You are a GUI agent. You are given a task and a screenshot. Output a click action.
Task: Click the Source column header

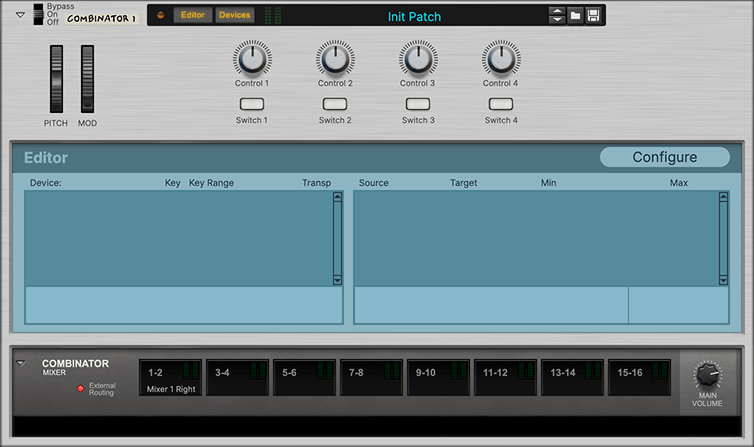point(374,183)
